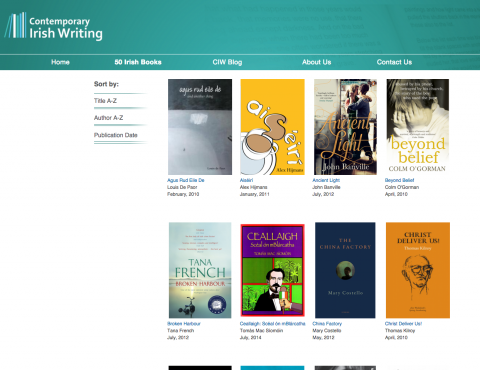The height and width of the screenshot is (370, 480).
Task: Open the Beyond Belief book cover
Action: pos(418,127)
